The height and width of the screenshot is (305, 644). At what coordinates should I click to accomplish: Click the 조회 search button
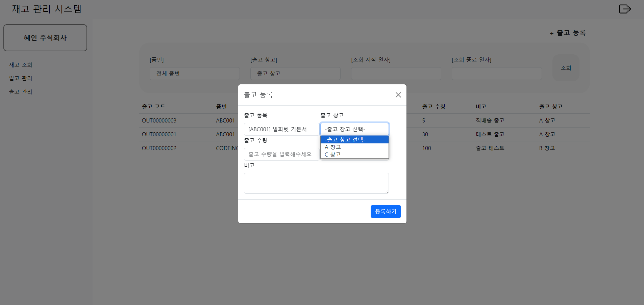pos(566,68)
